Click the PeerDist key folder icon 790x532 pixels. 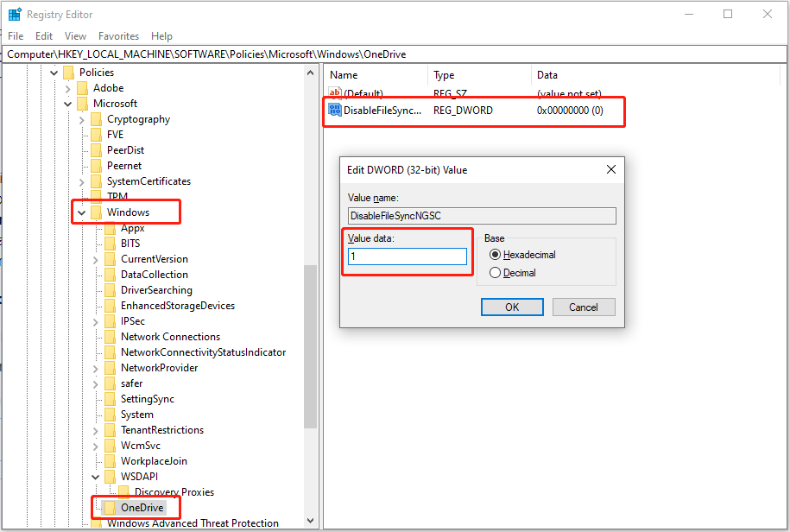[x=97, y=149]
